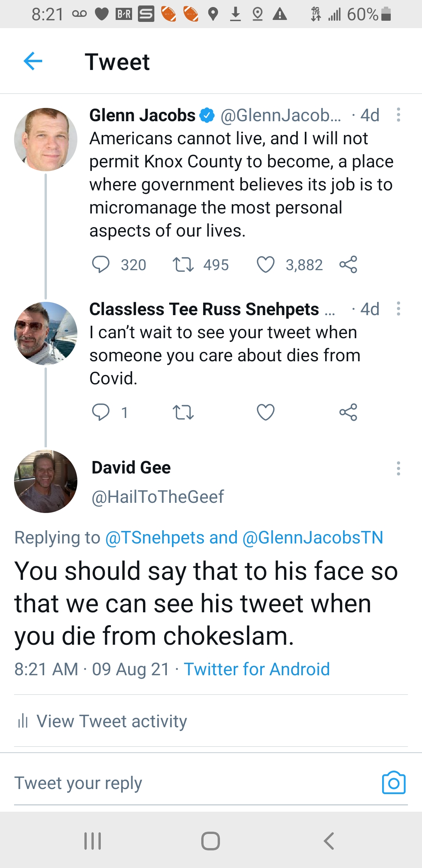
Task: Tap the camera icon in reply bar
Action: [393, 782]
